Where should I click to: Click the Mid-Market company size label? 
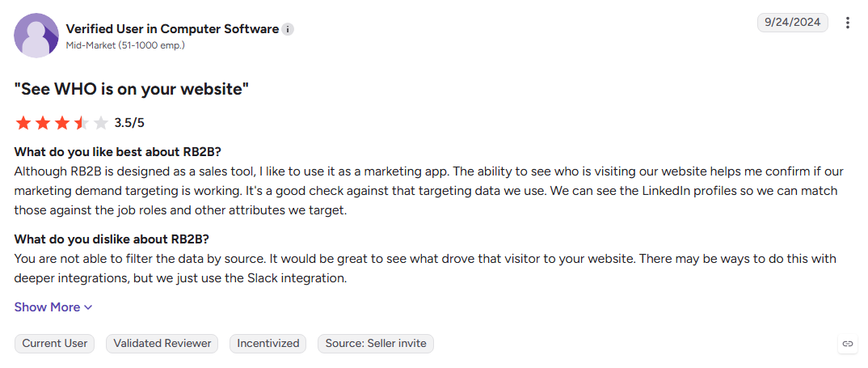[125, 45]
